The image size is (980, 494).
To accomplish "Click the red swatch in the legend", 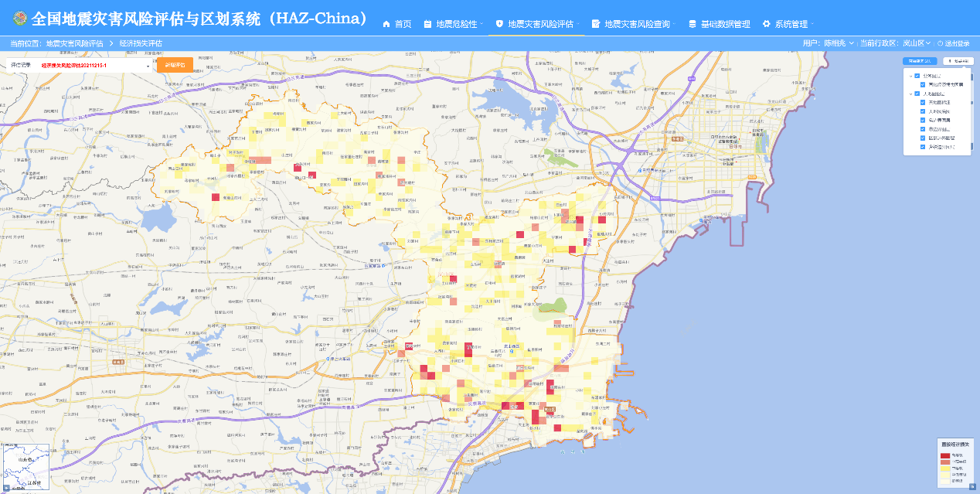I will coord(944,456).
